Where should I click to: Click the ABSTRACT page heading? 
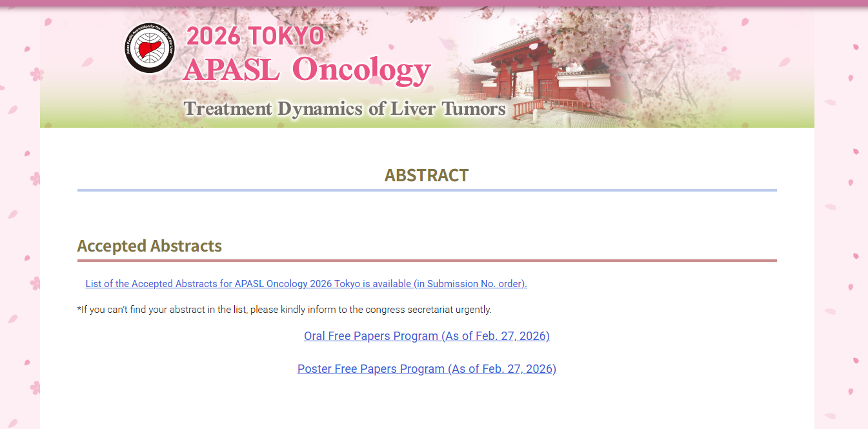click(427, 175)
